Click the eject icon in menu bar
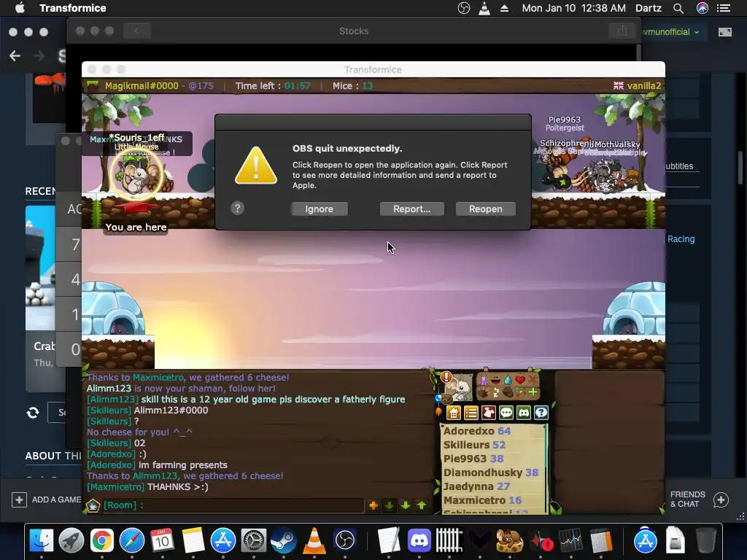747x560 pixels. tap(504, 8)
